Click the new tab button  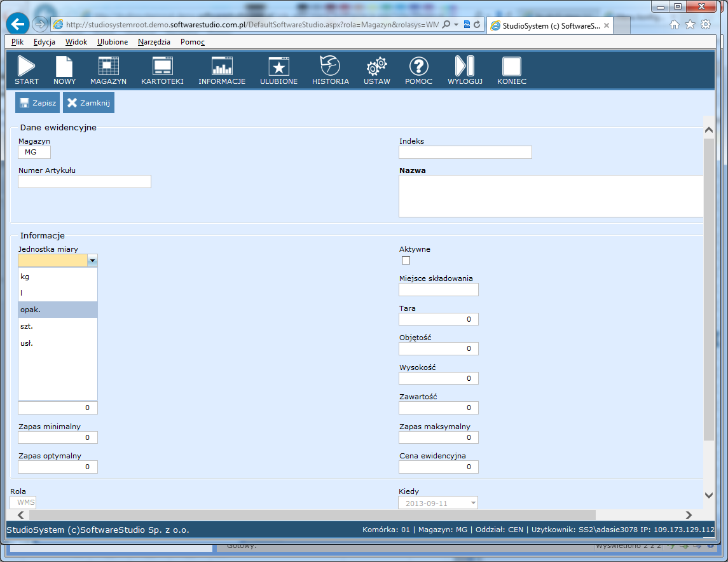(622, 25)
